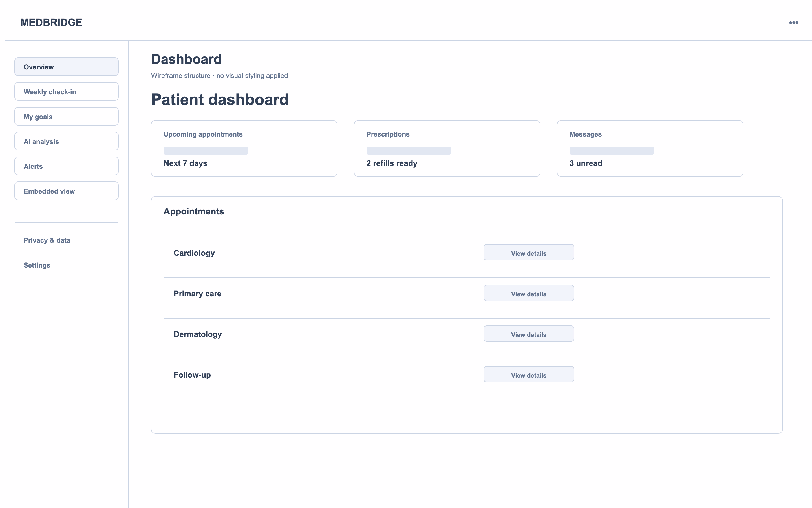The height and width of the screenshot is (508, 812).
Task: Open the Messages card
Action: pyautogui.click(x=650, y=148)
